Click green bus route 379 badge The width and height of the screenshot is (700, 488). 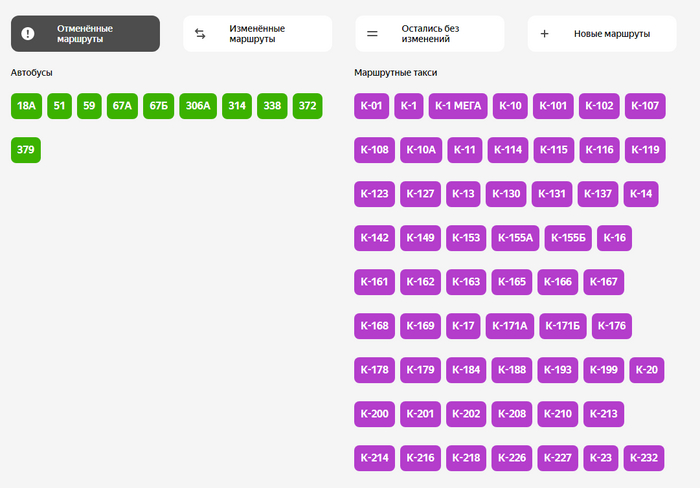tap(26, 150)
